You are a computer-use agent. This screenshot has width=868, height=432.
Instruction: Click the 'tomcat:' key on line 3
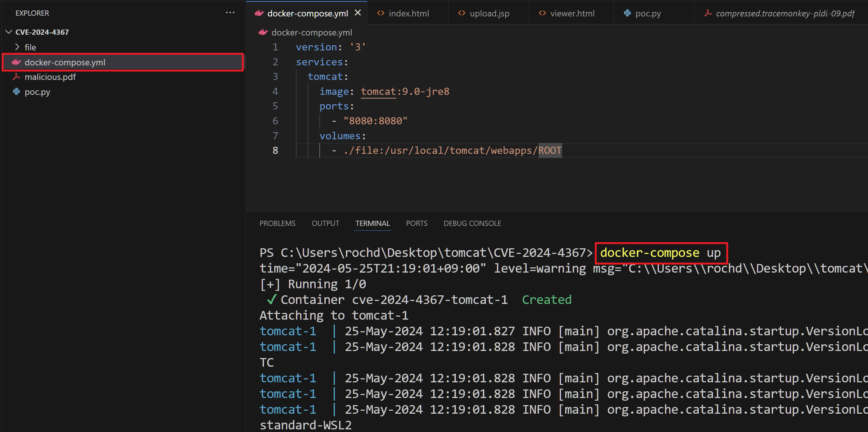tap(328, 77)
